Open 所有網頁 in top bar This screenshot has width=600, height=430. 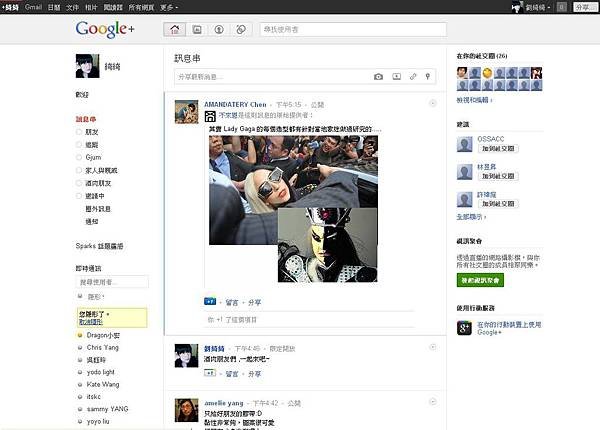click(141, 7)
